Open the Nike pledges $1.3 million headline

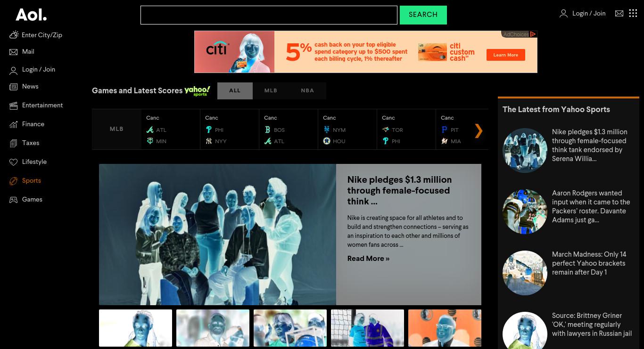[399, 190]
